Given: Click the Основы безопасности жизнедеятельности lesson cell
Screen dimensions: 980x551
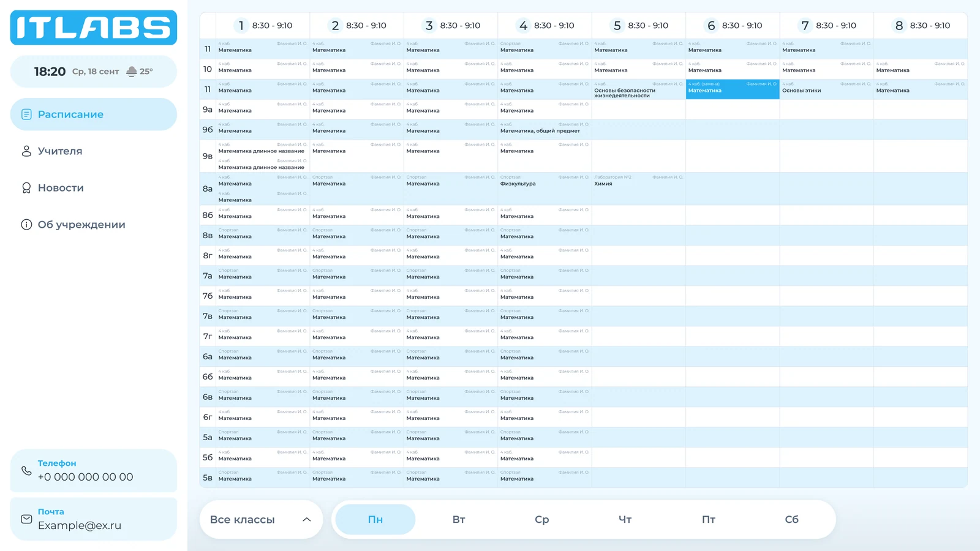Looking at the screenshot, I should pos(638,89).
